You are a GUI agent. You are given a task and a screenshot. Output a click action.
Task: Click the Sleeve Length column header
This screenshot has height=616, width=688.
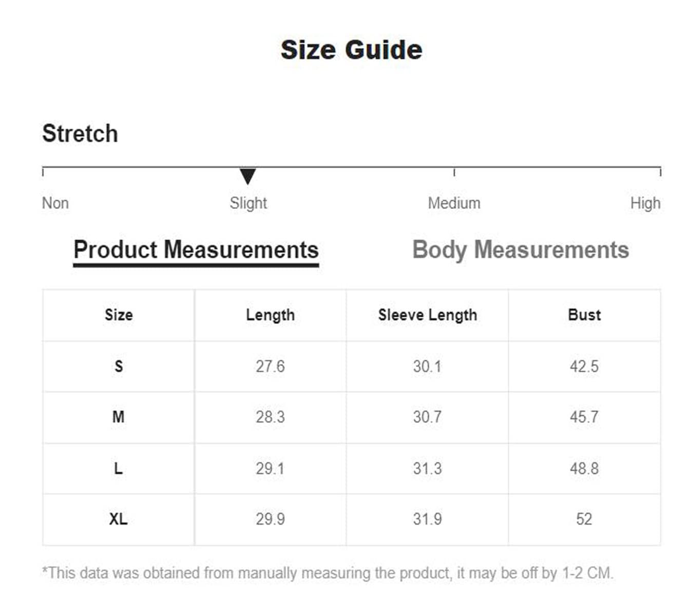point(427,315)
